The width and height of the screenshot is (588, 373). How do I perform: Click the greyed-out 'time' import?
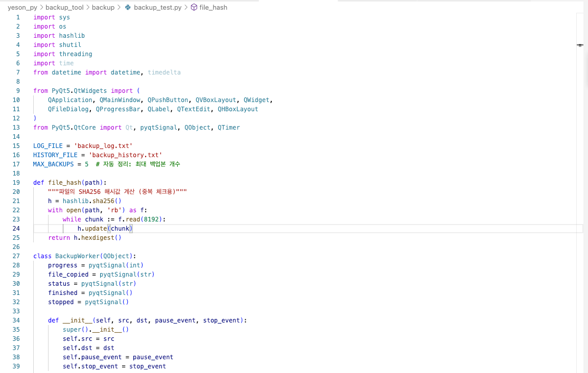pos(66,63)
